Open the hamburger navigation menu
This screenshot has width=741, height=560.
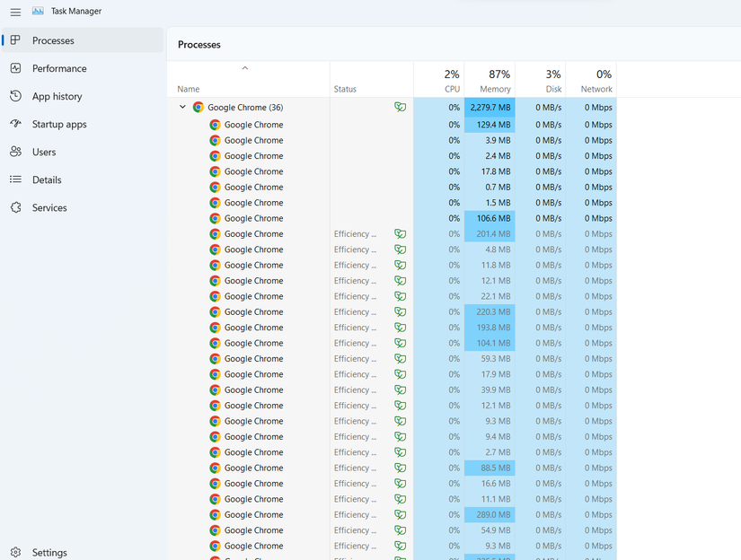[x=15, y=12]
